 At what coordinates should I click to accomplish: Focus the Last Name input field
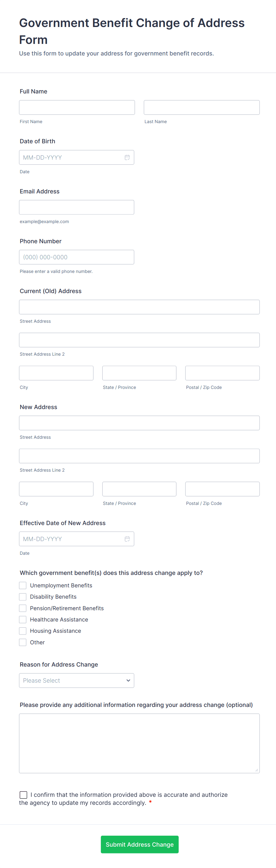pos(202,107)
